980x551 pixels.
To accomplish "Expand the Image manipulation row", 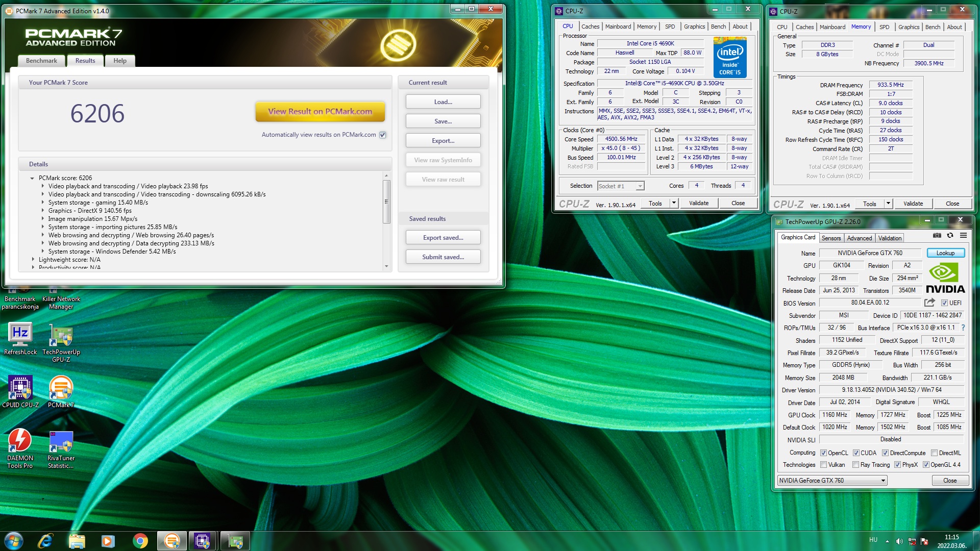I will tap(43, 219).
